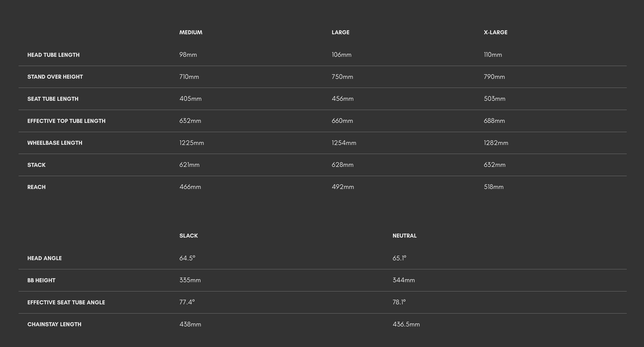Screen dimensions: 644x347
Task: Select the SLACK column header
Action: [189, 236]
